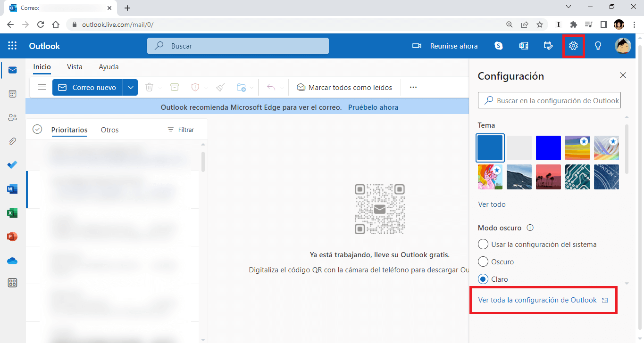Viewport: 644px width, 343px height.
Task: Click the Buscar mail search box
Action: tap(238, 46)
